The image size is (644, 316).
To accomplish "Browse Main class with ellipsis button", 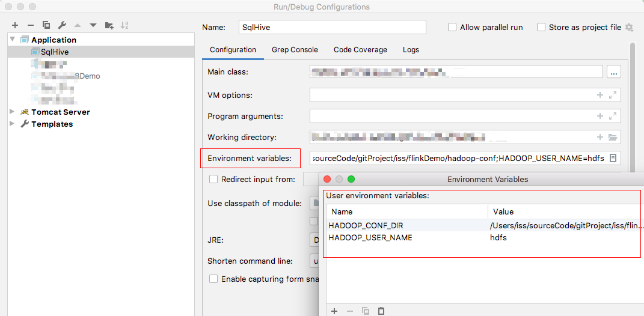I will (x=613, y=71).
